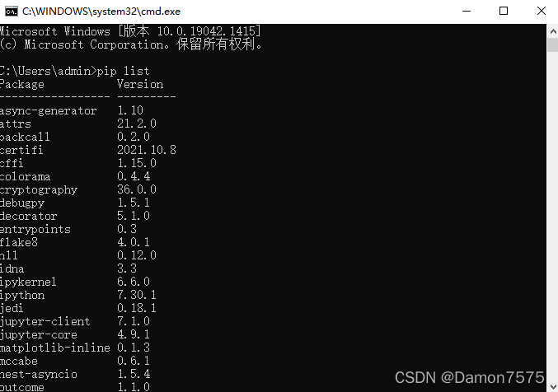Click version '1.10' of async-generator
Image resolution: width=558 pixels, height=392 pixels.
pyautogui.click(x=130, y=110)
